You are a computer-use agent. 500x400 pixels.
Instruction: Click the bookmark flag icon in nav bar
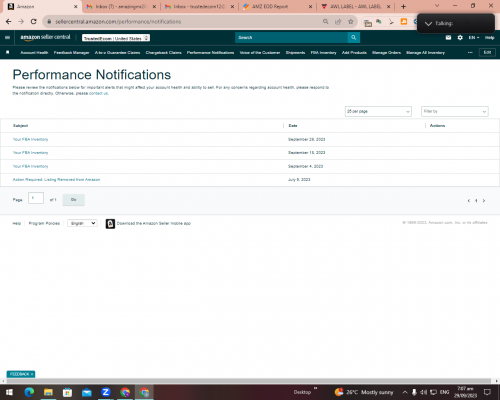(x=8, y=52)
